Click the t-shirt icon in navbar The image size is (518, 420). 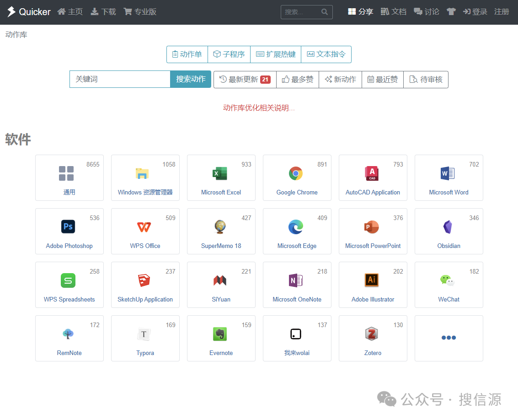point(451,12)
